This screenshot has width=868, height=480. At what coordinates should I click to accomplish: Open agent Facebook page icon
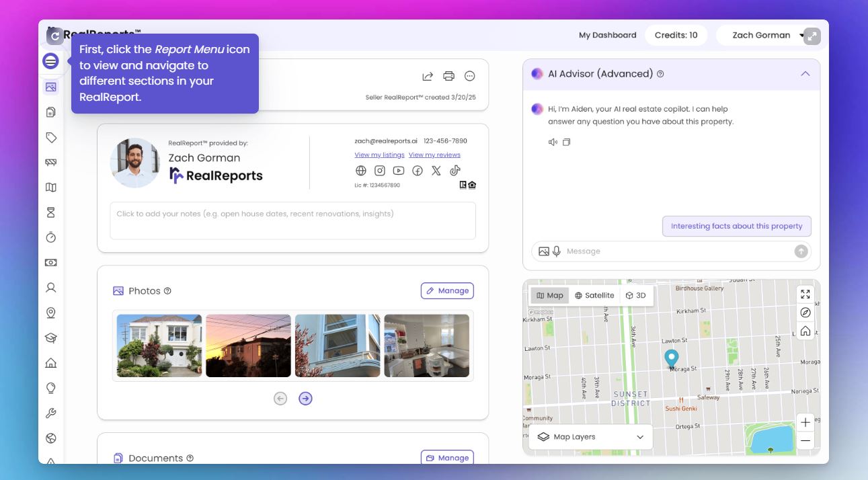(418, 171)
